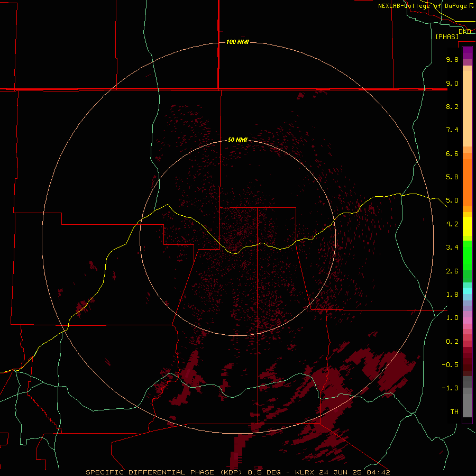Click the 1.0 legend value
476x476 pixels.
click(452, 318)
